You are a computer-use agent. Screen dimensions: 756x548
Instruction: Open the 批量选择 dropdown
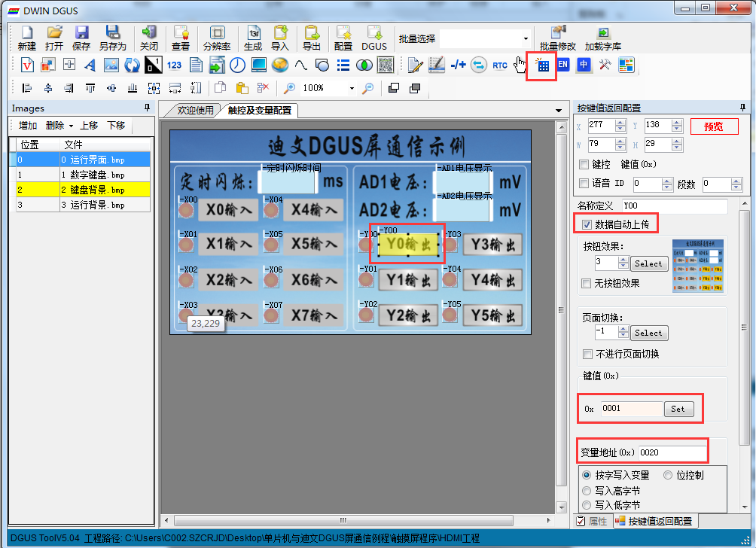point(526,38)
